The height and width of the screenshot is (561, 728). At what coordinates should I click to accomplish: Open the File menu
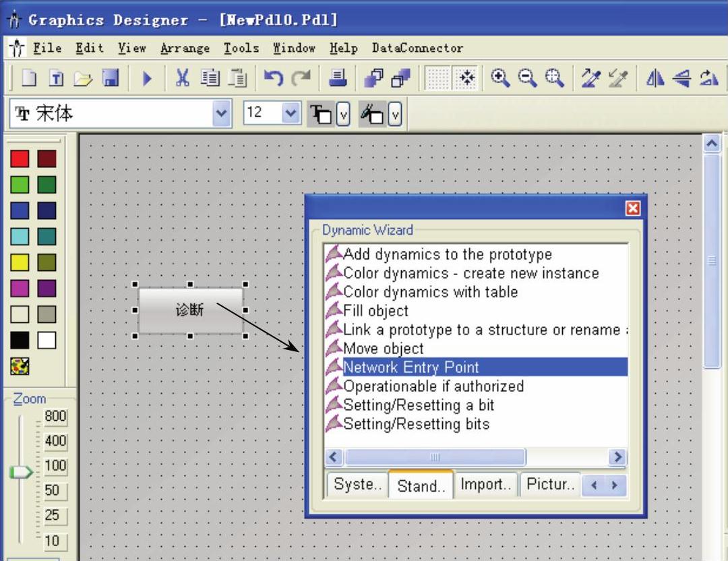(x=47, y=48)
